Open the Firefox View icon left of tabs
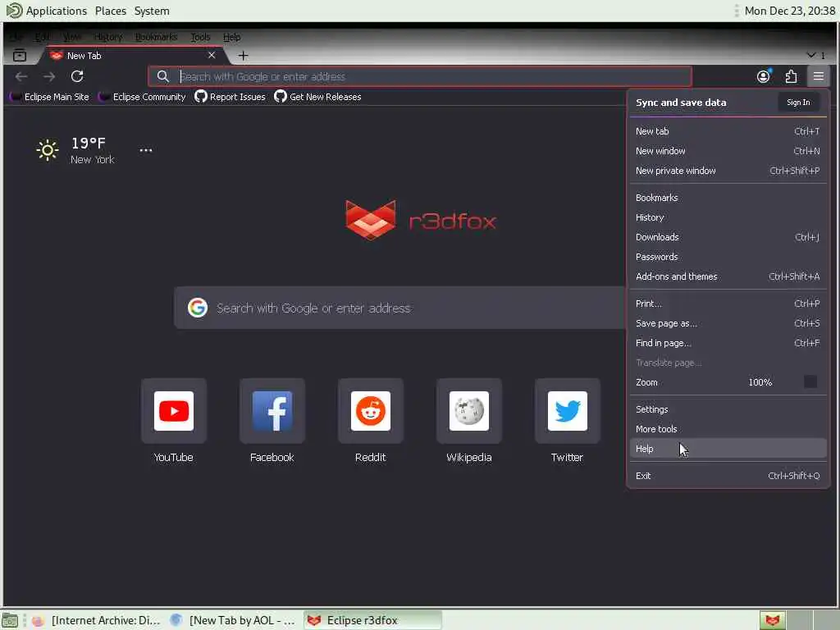Screen dimensions: 840x630 [20, 55]
